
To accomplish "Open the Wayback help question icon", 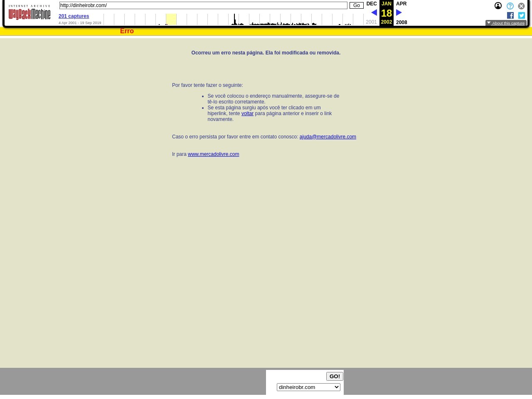I will click(510, 6).
